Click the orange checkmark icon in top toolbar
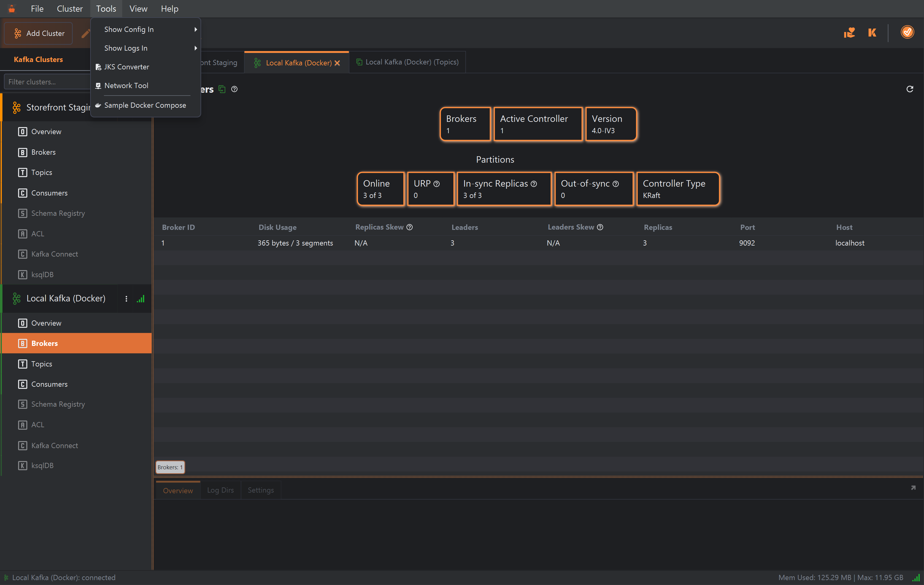 coord(907,32)
